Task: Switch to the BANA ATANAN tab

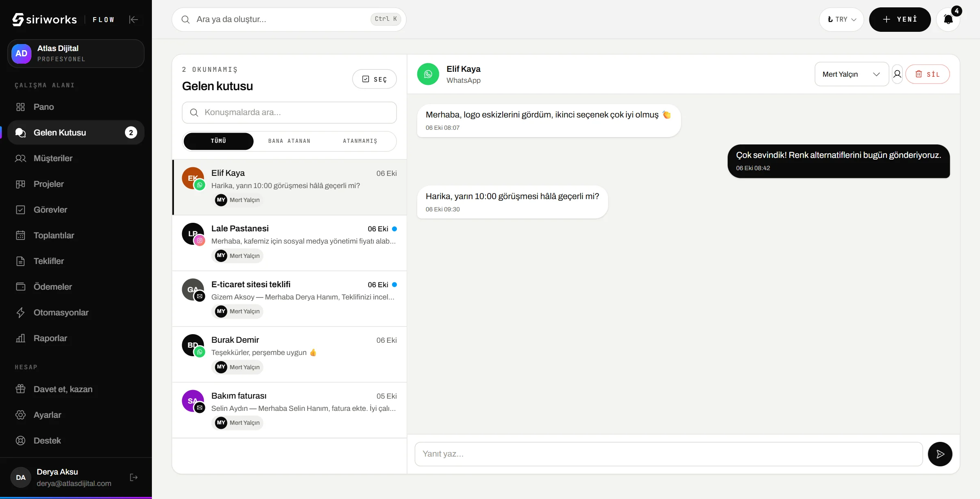Action: pos(289,141)
